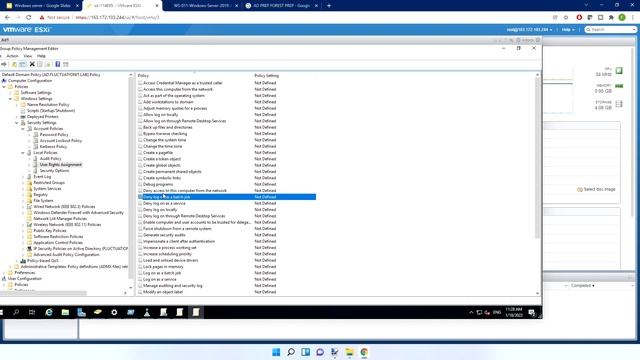Select Kerberos Policy in the tree
The height and width of the screenshot is (360, 640).
[53, 147]
